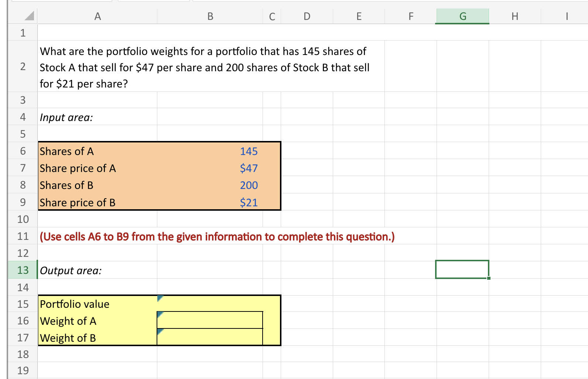Select column E header
This screenshot has height=379, width=588.
[359, 16]
